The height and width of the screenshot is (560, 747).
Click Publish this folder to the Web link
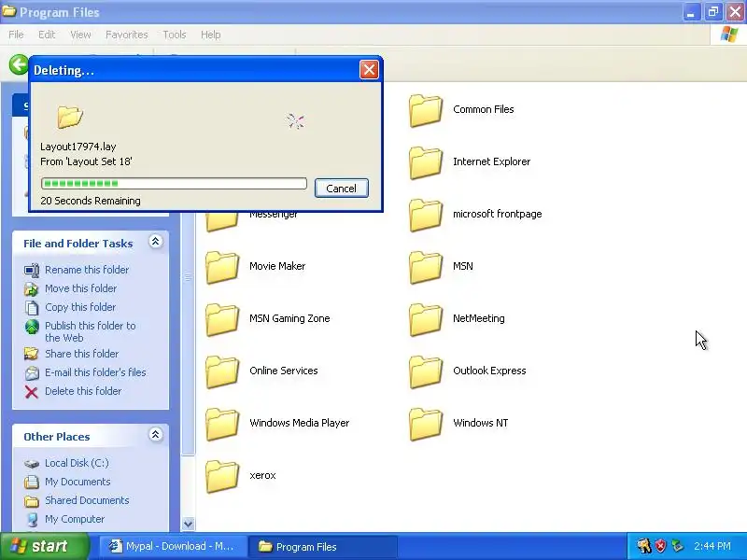90,332
